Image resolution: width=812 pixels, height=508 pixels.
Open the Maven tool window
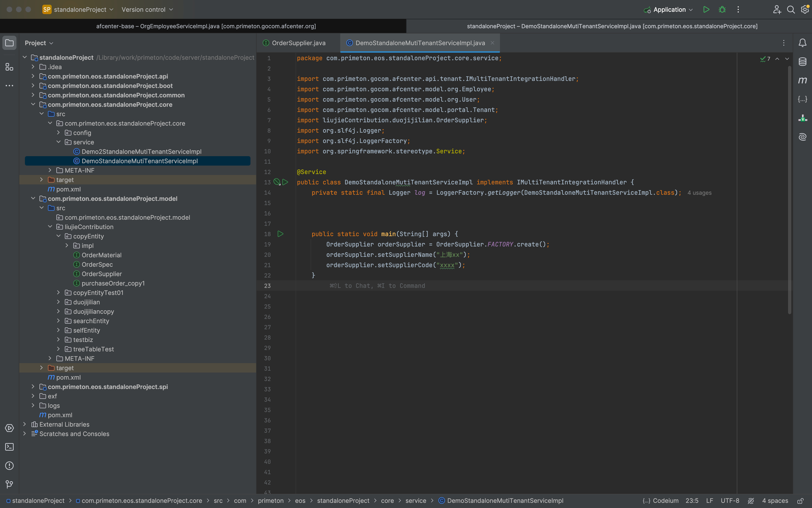pos(803,81)
